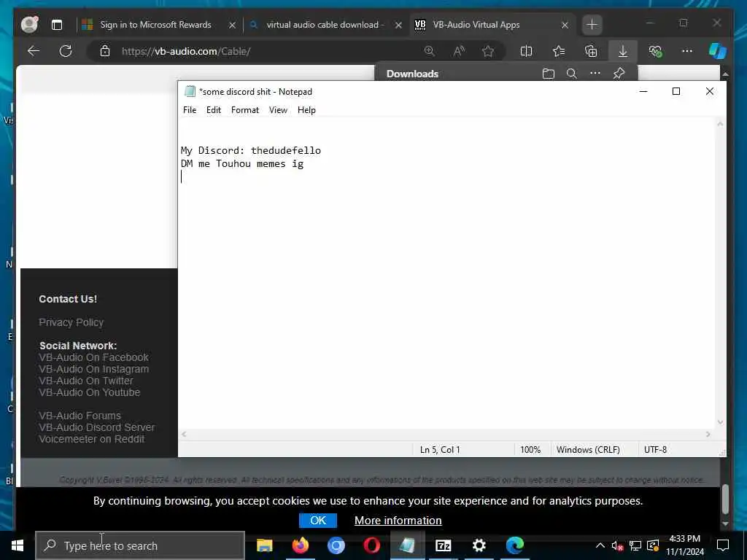
Task: Click the browser page scrollbar thumb
Action: pos(725,499)
